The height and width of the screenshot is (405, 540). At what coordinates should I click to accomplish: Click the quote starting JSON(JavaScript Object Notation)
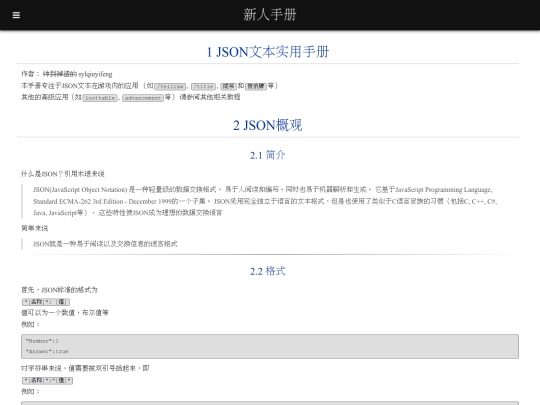coord(263,190)
